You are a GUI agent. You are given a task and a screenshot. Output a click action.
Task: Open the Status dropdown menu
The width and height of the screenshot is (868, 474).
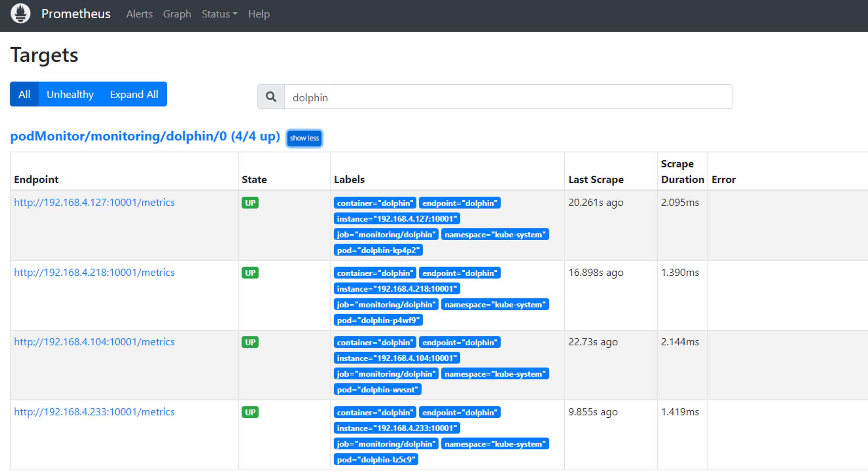[219, 14]
